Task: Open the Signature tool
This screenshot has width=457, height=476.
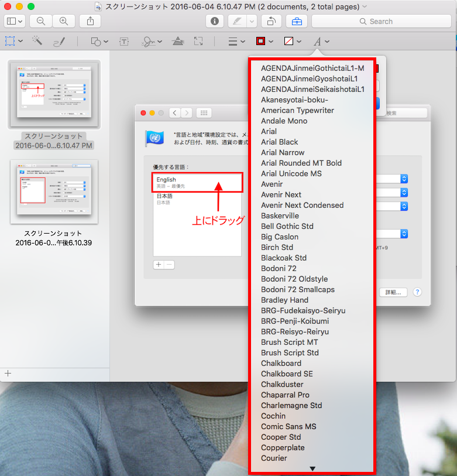Action: point(149,42)
